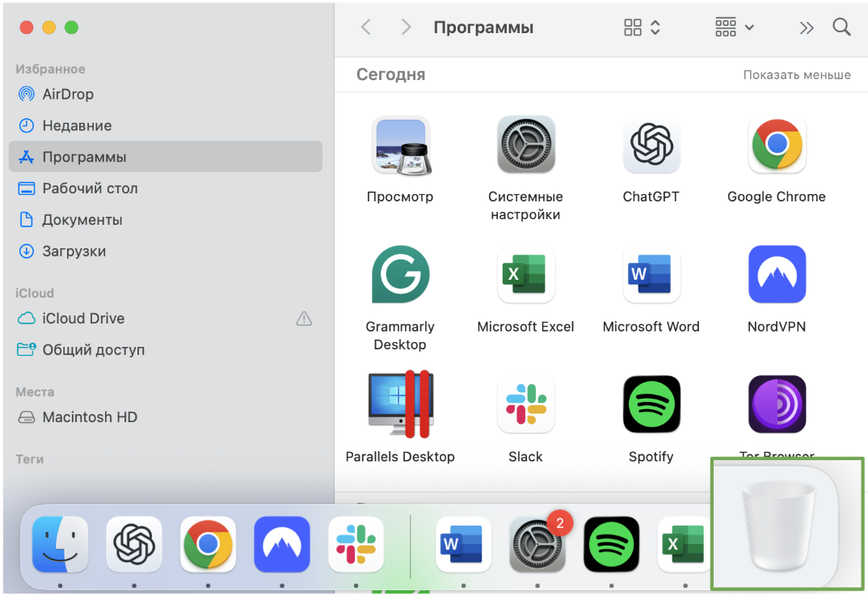Open NordVPN from the applications grid

pos(776,275)
